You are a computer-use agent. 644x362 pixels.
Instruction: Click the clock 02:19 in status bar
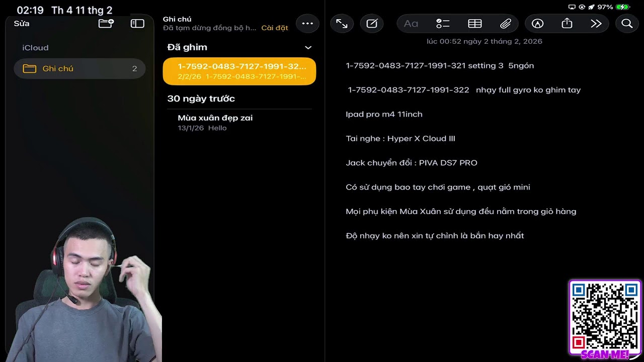pyautogui.click(x=30, y=10)
